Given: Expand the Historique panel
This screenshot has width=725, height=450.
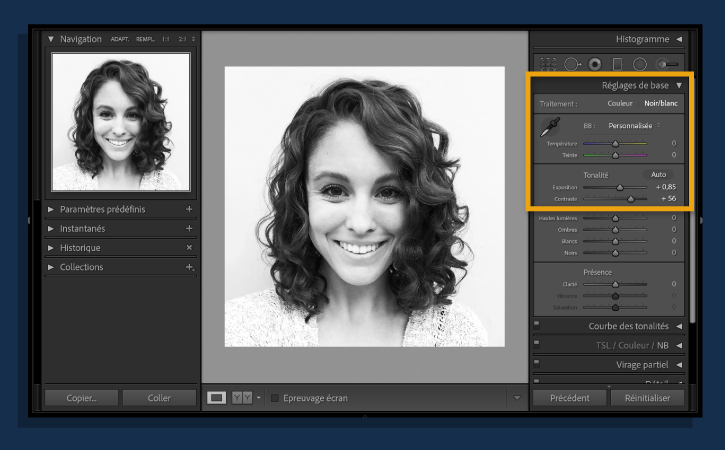Looking at the screenshot, I should pos(51,248).
